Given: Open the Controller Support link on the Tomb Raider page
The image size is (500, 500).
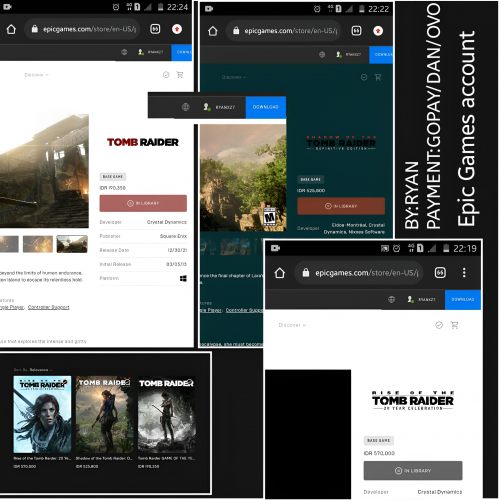Looking at the screenshot, I should click(x=49, y=307).
